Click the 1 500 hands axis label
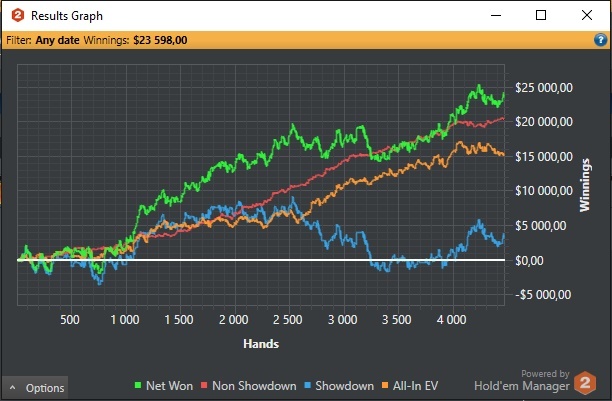The height and width of the screenshot is (401, 612). click(179, 320)
